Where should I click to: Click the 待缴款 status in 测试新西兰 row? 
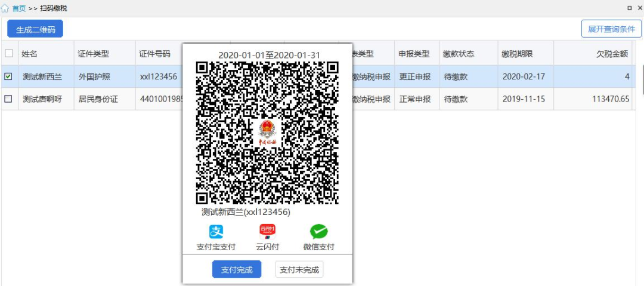click(469, 76)
